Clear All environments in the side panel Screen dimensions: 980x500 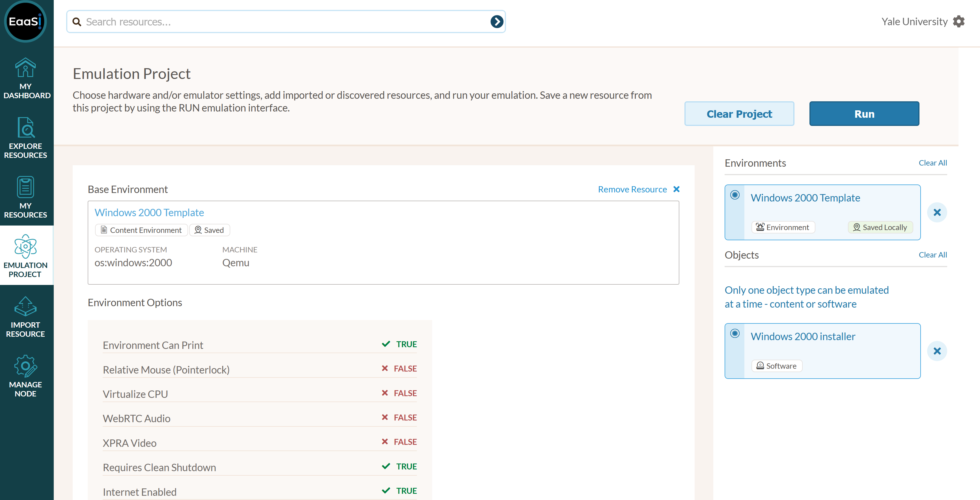(x=932, y=163)
